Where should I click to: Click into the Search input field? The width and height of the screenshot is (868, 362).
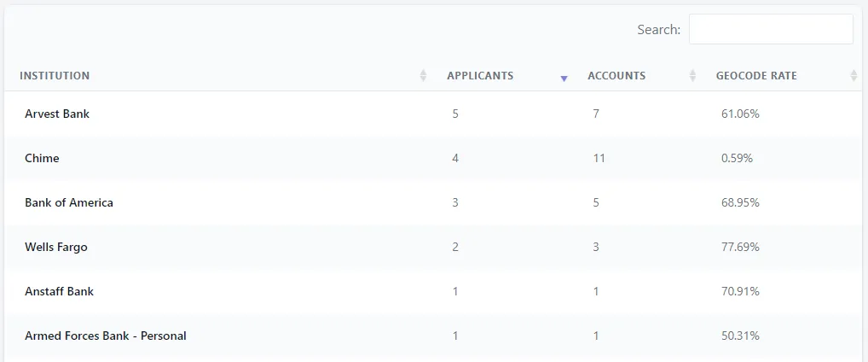pos(770,29)
